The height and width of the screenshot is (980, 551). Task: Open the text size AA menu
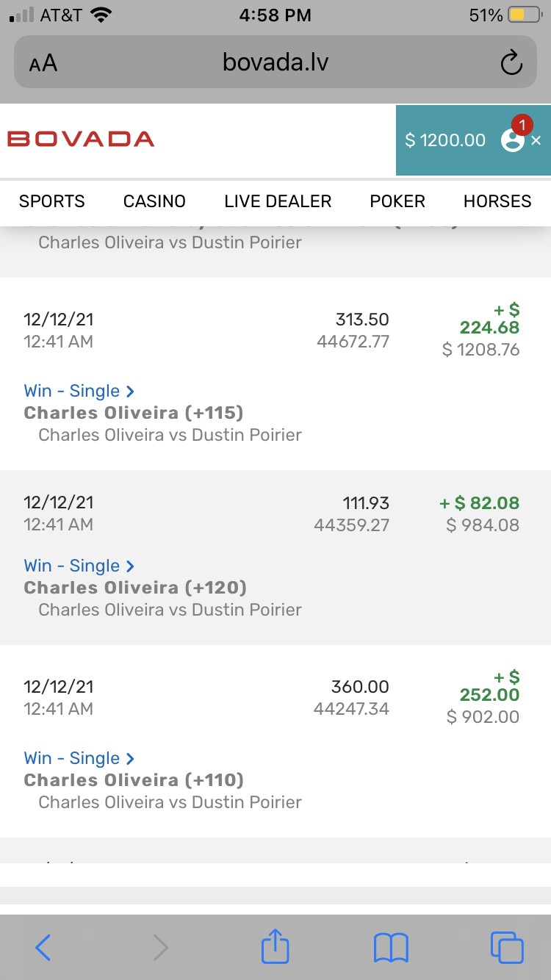43,63
